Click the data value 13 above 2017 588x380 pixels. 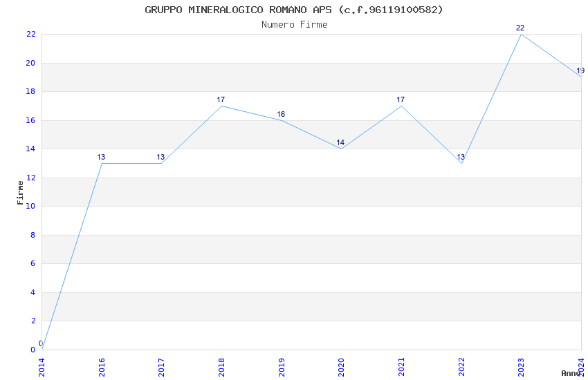pos(160,158)
